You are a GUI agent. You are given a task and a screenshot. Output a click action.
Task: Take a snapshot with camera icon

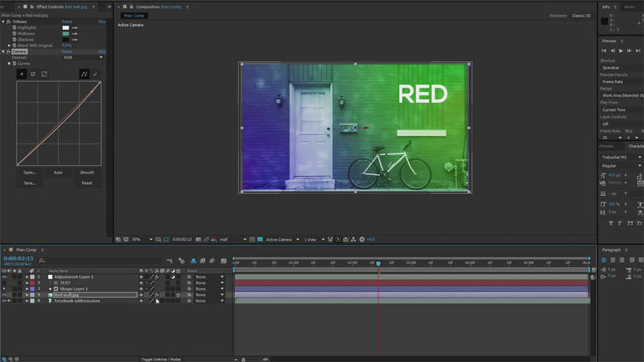tap(198, 239)
